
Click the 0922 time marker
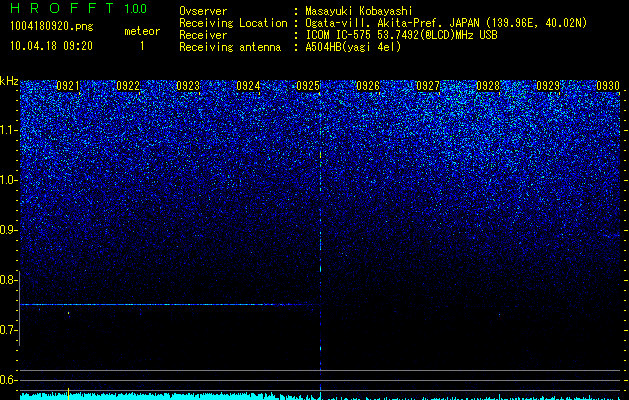[x=128, y=86]
